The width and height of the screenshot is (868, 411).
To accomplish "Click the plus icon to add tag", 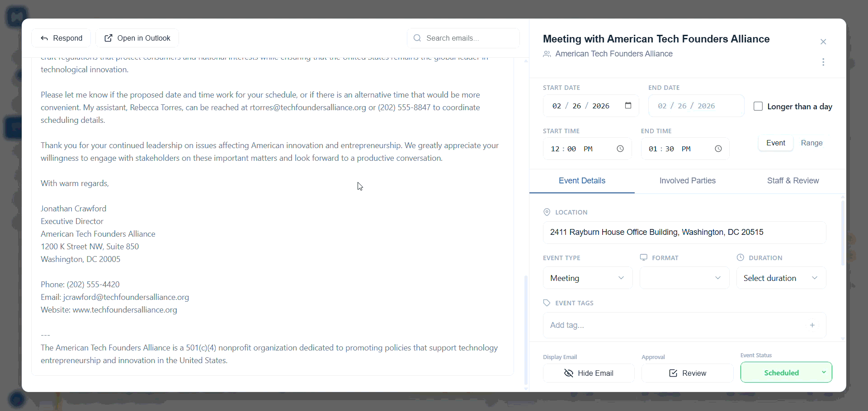I will click(812, 325).
